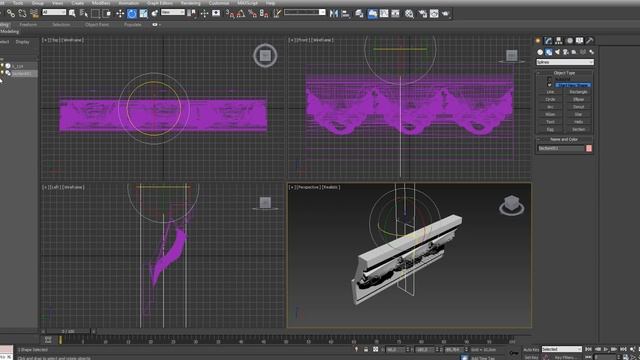Switch to the Object Paint ribbon tab
This screenshot has height=360, width=640.
click(97, 24)
